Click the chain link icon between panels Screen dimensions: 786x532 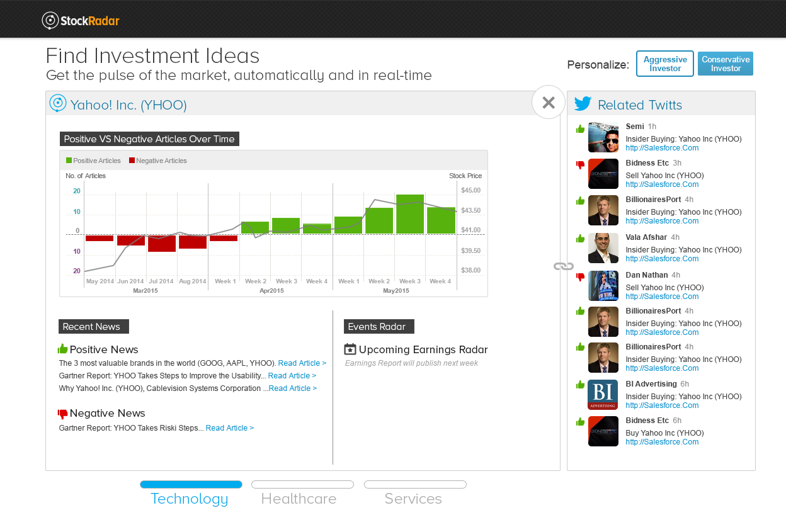click(563, 266)
